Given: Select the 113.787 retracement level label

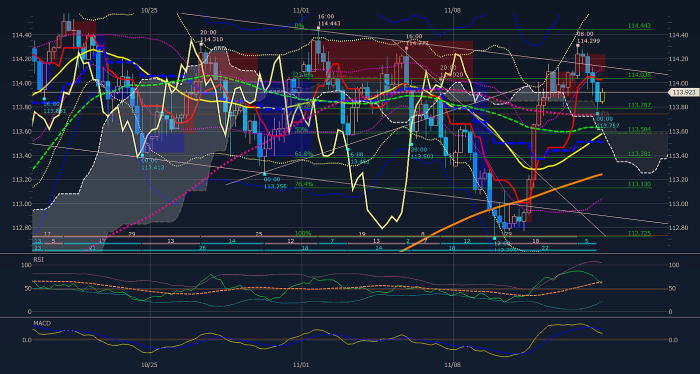Looking at the screenshot, I should tap(639, 105).
